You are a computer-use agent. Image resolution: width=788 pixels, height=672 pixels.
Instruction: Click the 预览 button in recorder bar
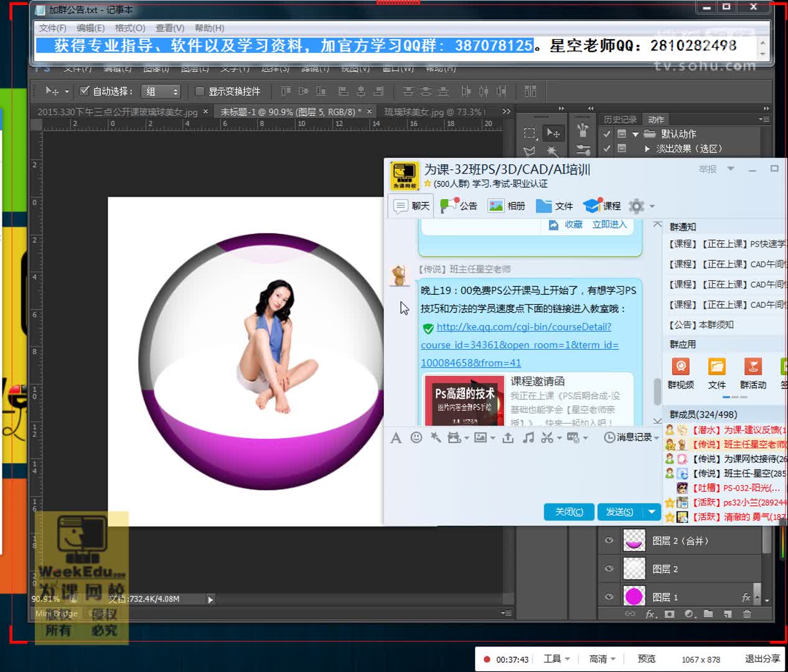tap(646, 659)
